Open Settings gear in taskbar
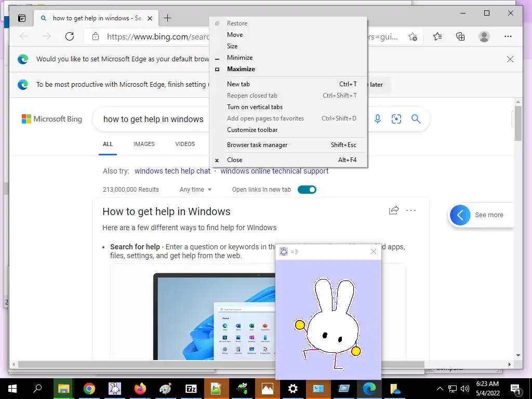The height and width of the screenshot is (399, 532). tap(293, 389)
